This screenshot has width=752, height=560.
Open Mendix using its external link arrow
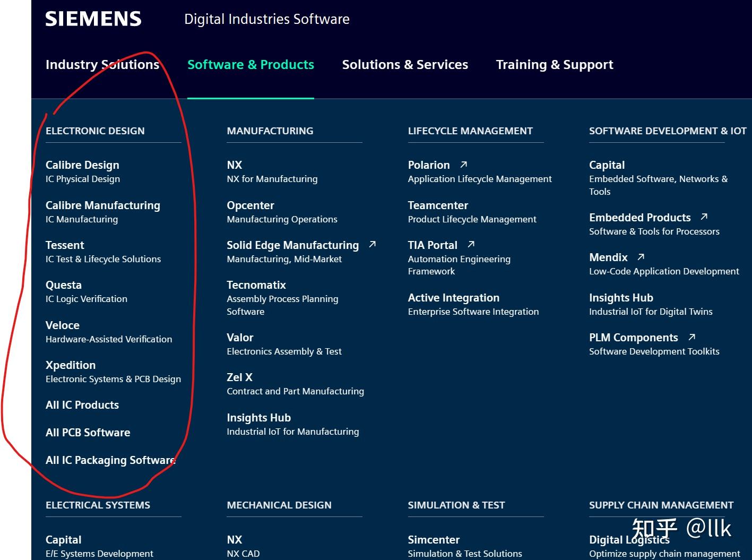coord(641,257)
